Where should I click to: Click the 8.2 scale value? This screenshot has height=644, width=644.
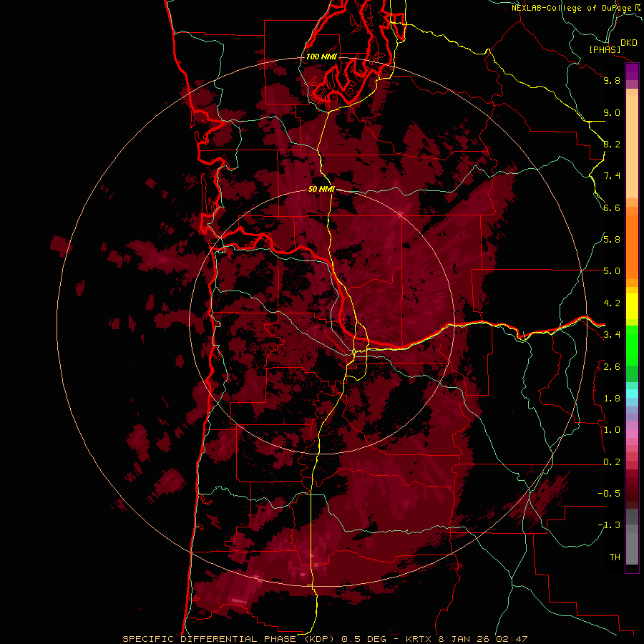coord(612,144)
